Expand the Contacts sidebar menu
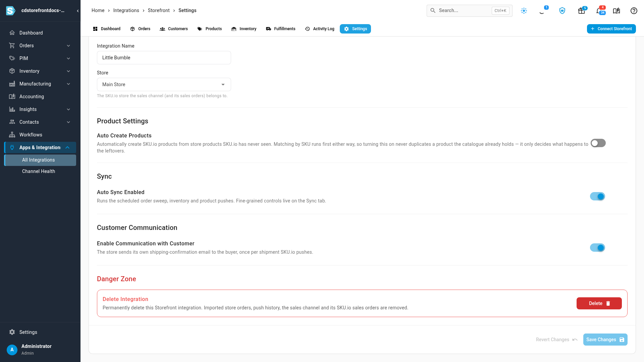Viewport: 644px width, 362px height. coord(68,122)
